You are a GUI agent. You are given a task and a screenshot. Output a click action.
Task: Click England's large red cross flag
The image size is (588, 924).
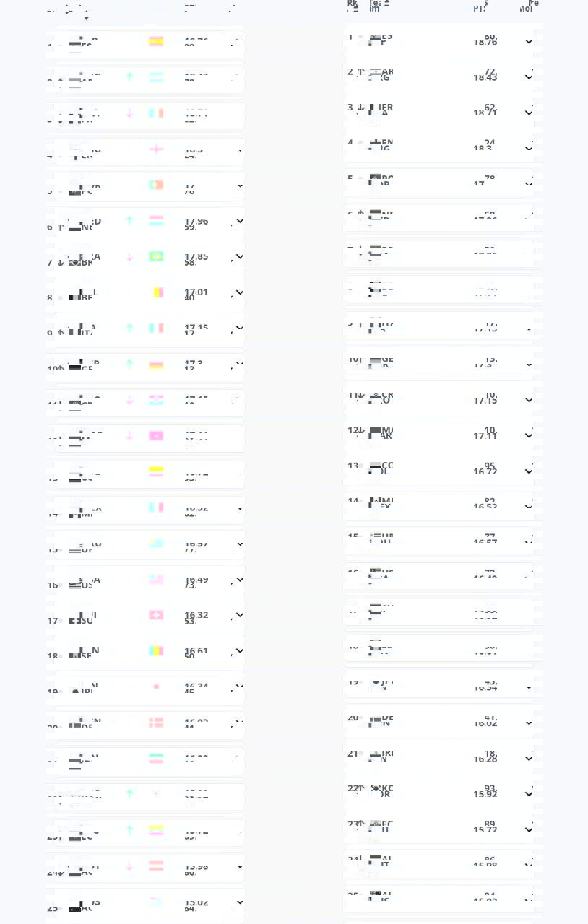pos(156,149)
